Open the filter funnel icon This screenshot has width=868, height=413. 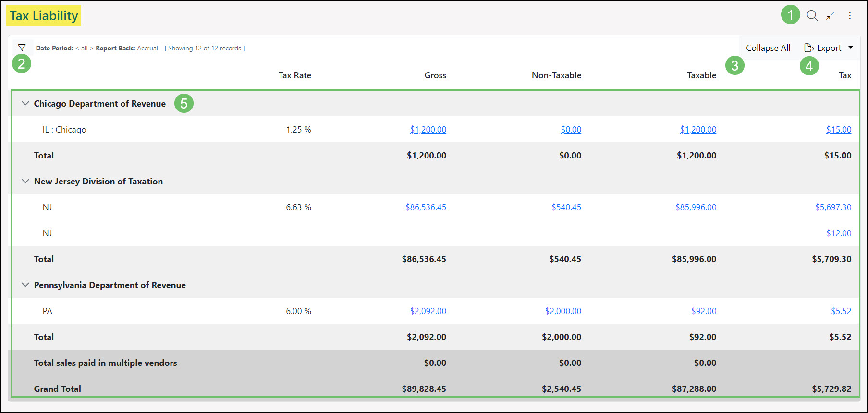(x=22, y=48)
